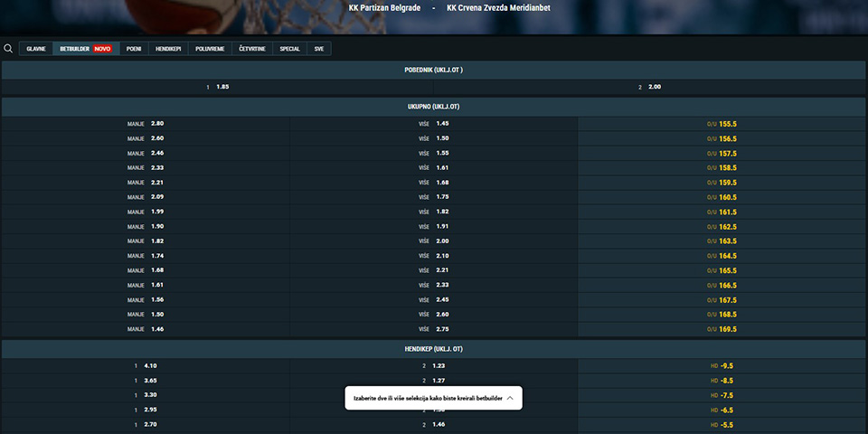Pick handicap 2 at 1.27
The width and height of the screenshot is (868, 434).
pos(433,381)
